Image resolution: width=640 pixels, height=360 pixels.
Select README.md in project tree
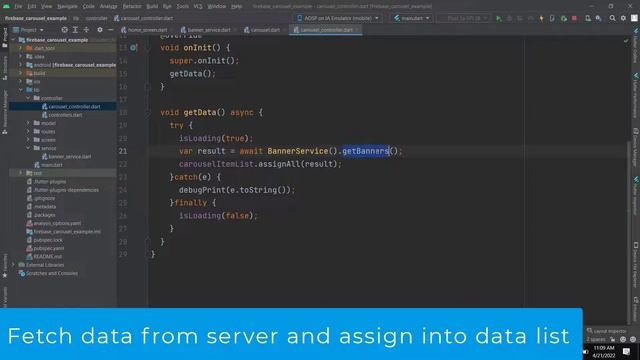47,257
